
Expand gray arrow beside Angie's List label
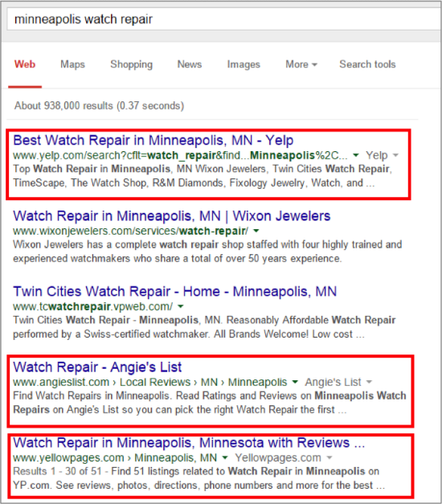pyautogui.click(x=369, y=382)
